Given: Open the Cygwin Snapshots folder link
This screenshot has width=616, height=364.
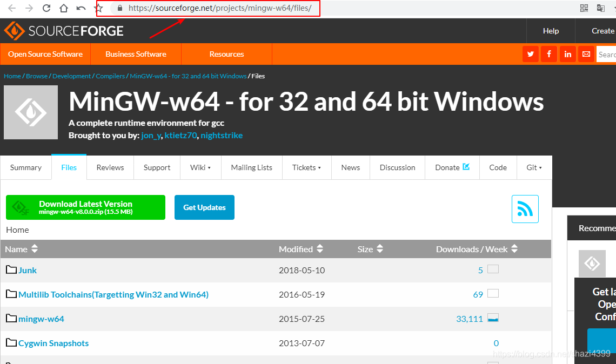Looking at the screenshot, I should pyautogui.click(x=53, y=343).
